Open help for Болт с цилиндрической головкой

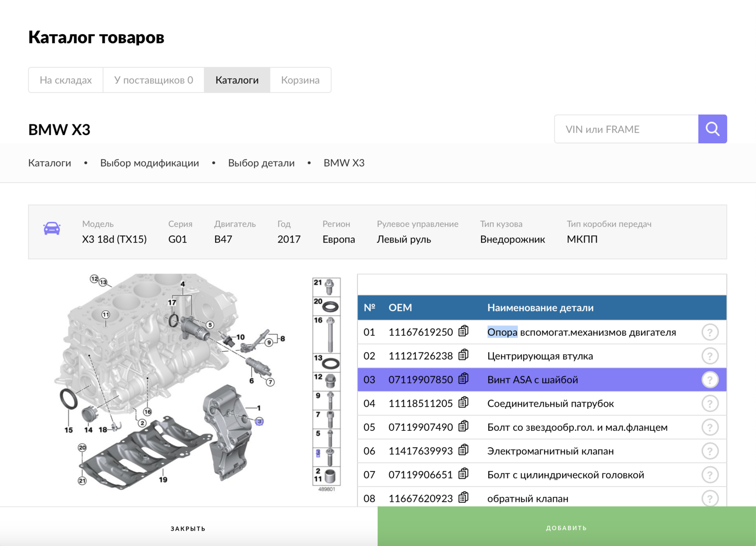click(709, 475)
